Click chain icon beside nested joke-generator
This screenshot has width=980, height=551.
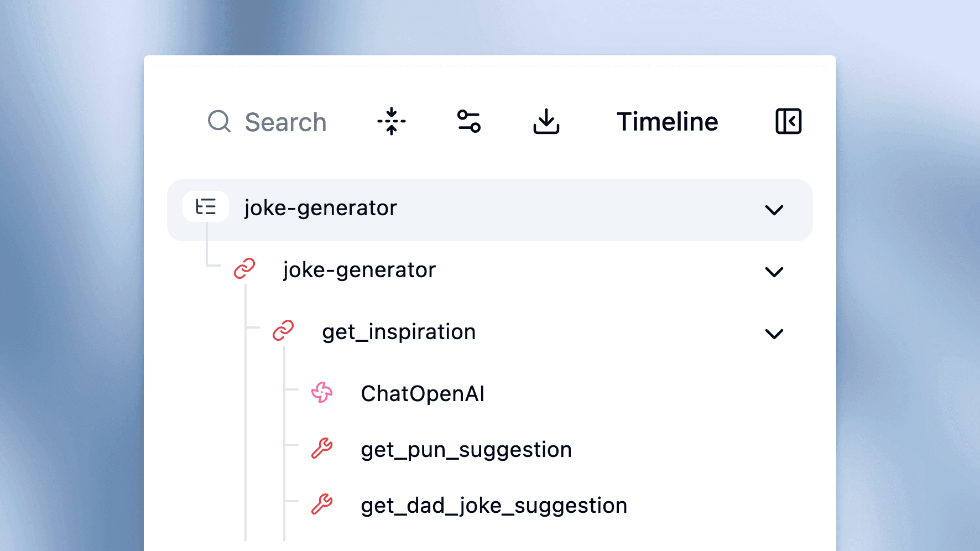pos(244,269)
